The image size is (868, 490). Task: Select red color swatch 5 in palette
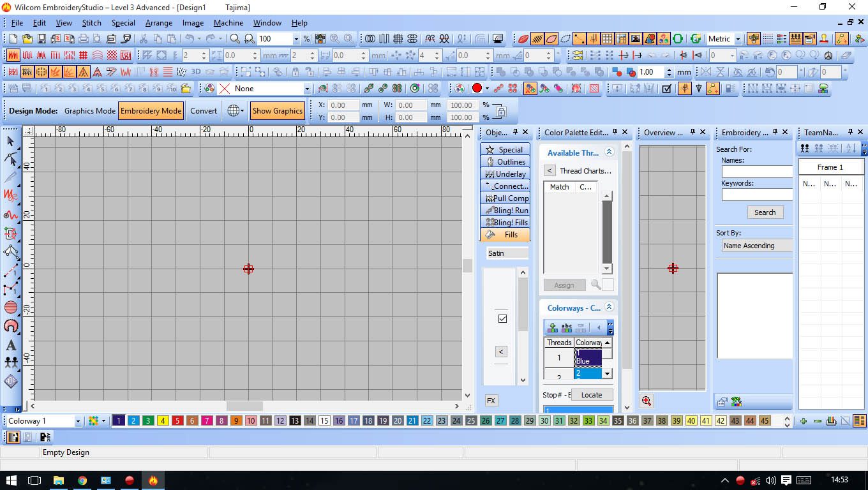(x=177, y=421)
